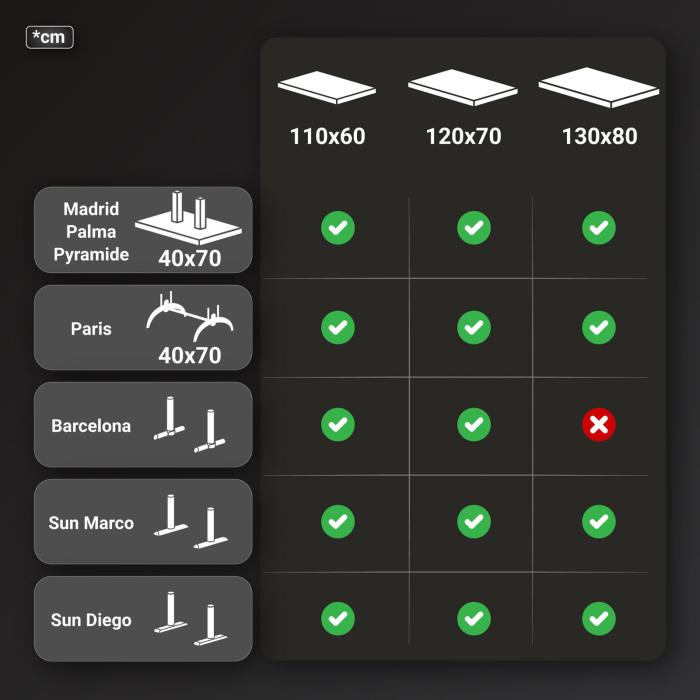Viewport: 700px width, 700px height.
Task: Click the Sun Diego table legs icon
Action: click(x=190, y=619)
